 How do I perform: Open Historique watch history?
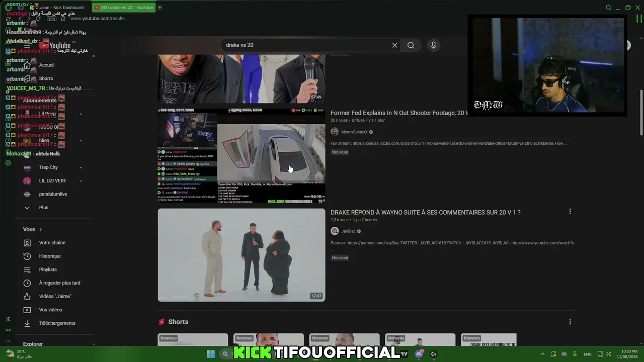point(50,256)
